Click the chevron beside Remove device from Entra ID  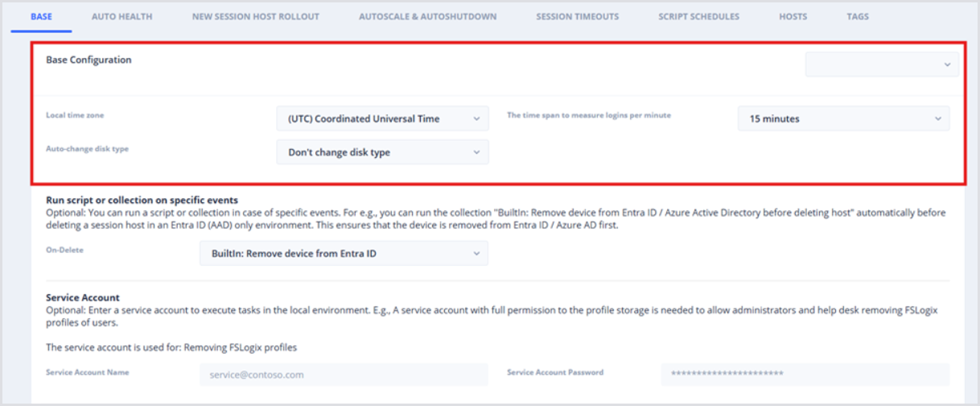point(476,254)
